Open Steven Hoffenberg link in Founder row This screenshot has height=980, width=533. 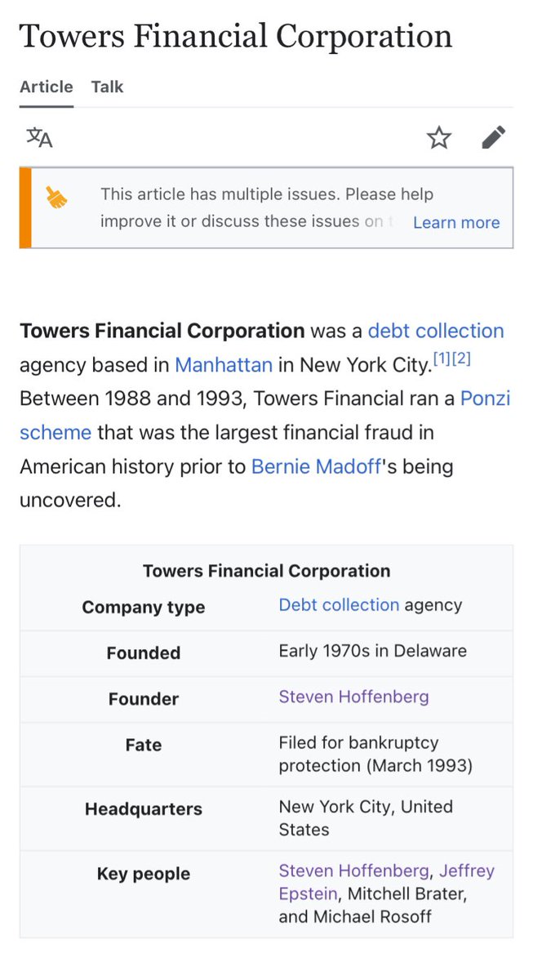tap(353, 697)
